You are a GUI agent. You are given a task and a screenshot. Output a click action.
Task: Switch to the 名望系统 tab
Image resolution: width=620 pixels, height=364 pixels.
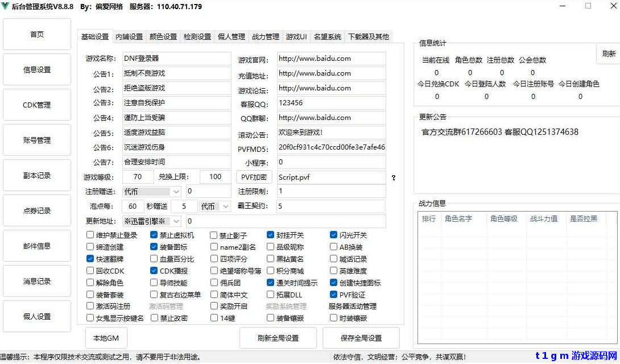tap(328, 36)
